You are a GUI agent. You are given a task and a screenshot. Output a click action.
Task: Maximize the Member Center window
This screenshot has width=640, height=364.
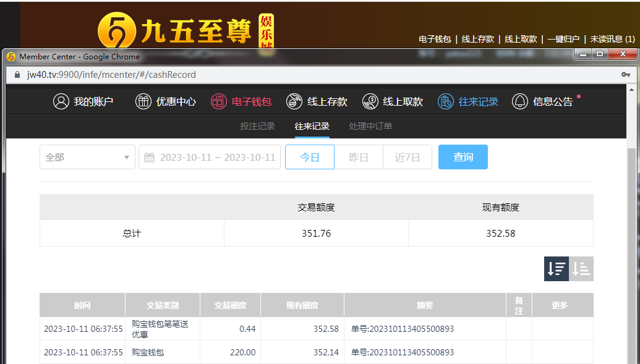[x=600, y=54]
